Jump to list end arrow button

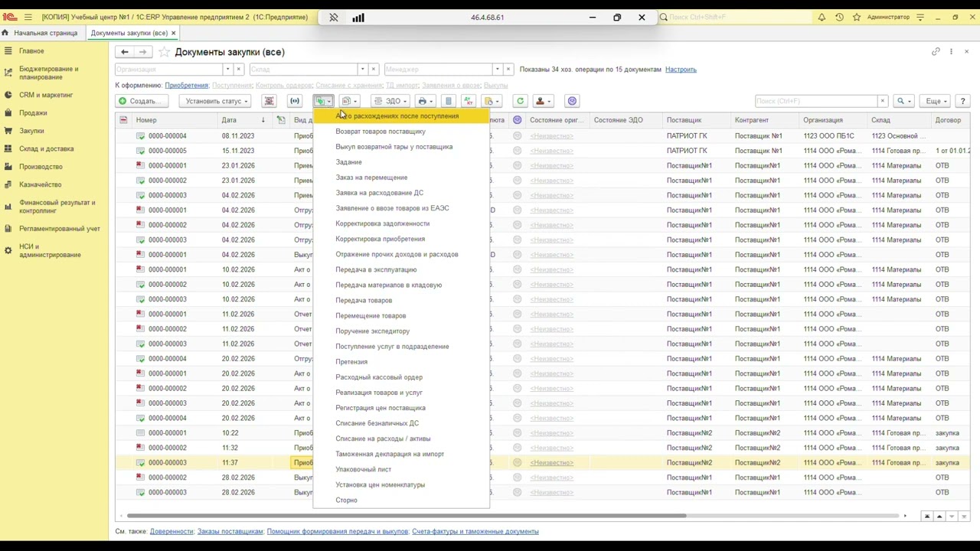(x=965, y=517)
